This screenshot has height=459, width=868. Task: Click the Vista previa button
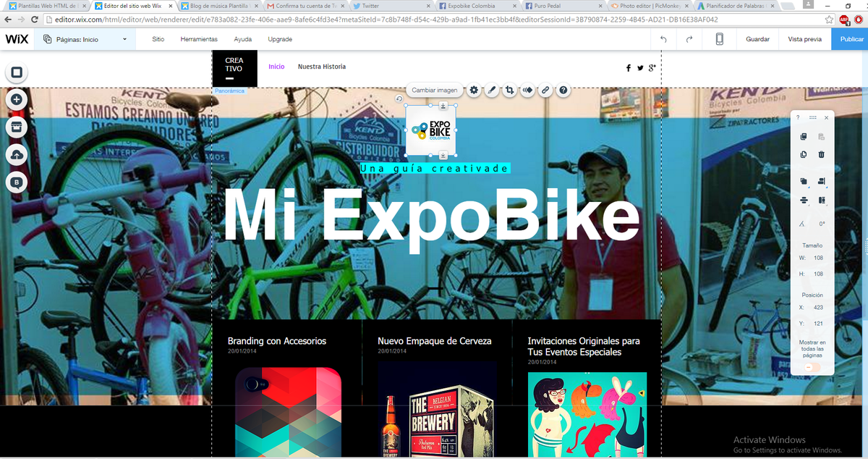(x=804, y=39)
